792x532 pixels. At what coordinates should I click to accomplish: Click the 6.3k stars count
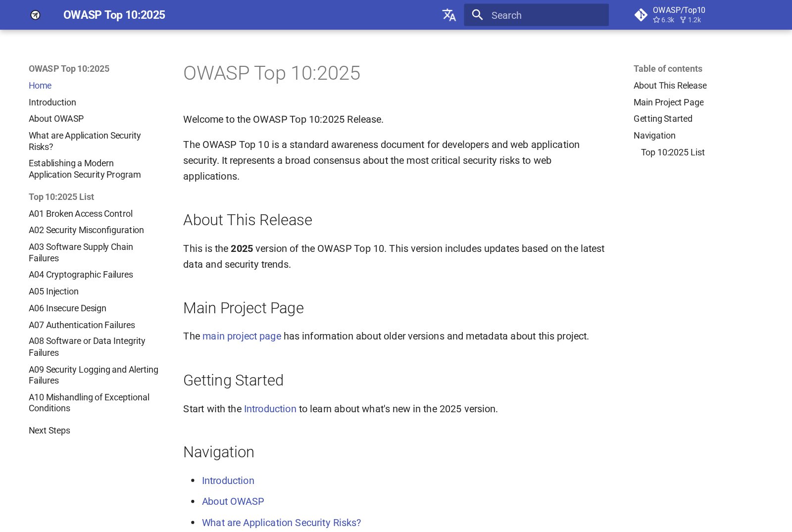664,20
